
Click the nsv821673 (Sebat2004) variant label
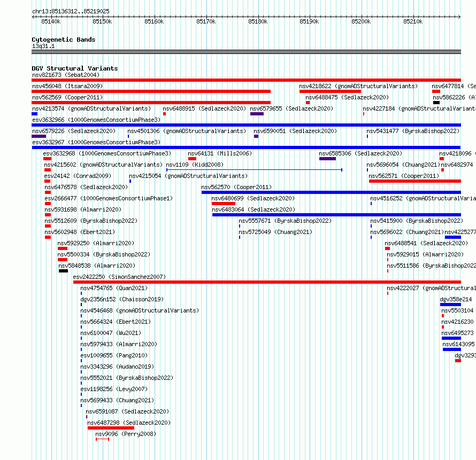click(66, 75)
